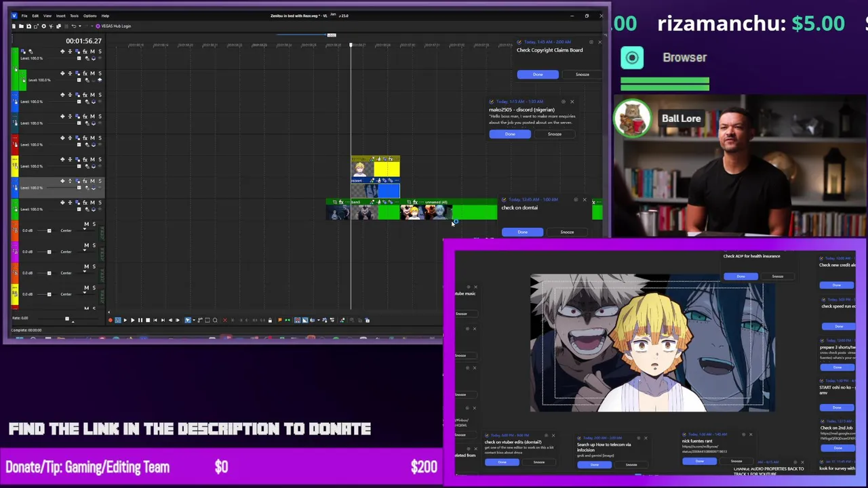Open the View menu
The image size is (868, 488).
pos(47,16)
